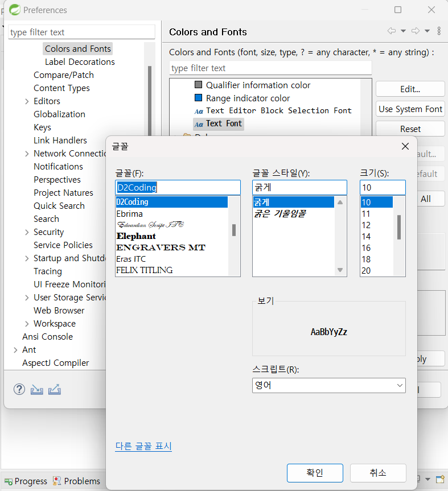
Task: Select font size 20
Action: (x=376, y=271)
